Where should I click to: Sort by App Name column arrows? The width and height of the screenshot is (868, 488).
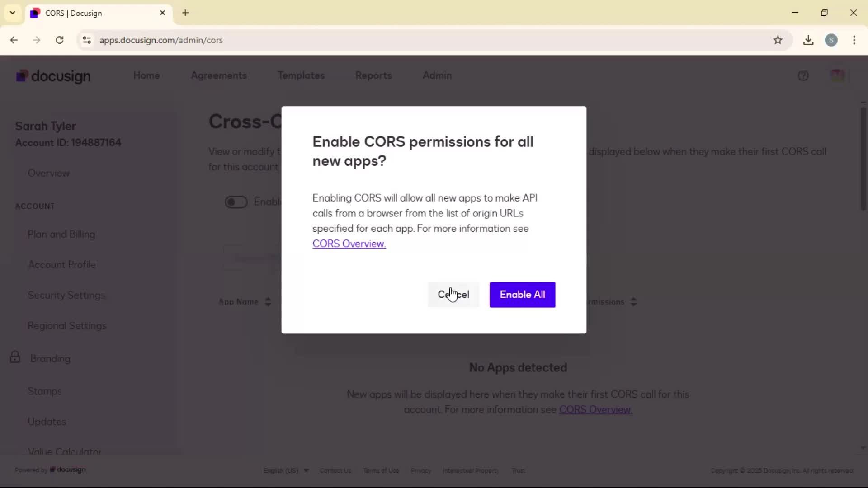point(268,302)
